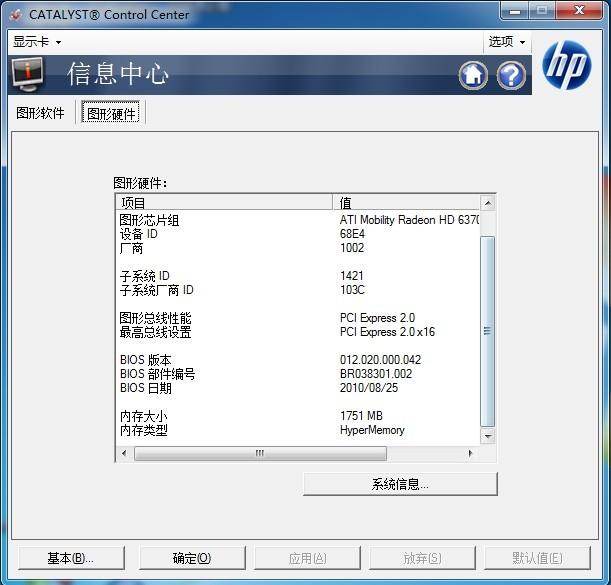Select the 内存大小 row label

(x=143, y=416)
